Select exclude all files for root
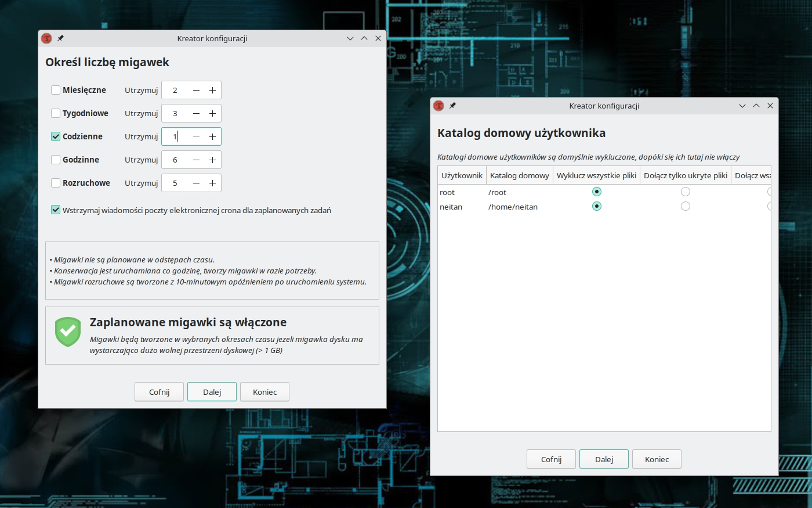 coord(596,192)
